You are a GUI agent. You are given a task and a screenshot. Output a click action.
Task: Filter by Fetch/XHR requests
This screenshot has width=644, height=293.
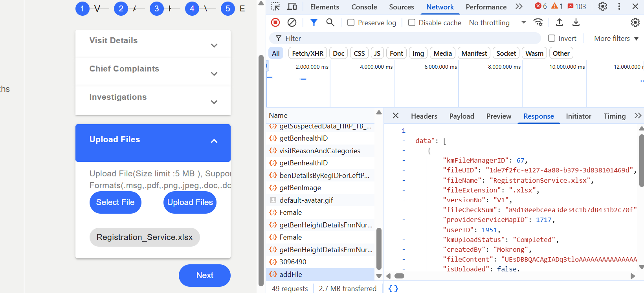308,53
